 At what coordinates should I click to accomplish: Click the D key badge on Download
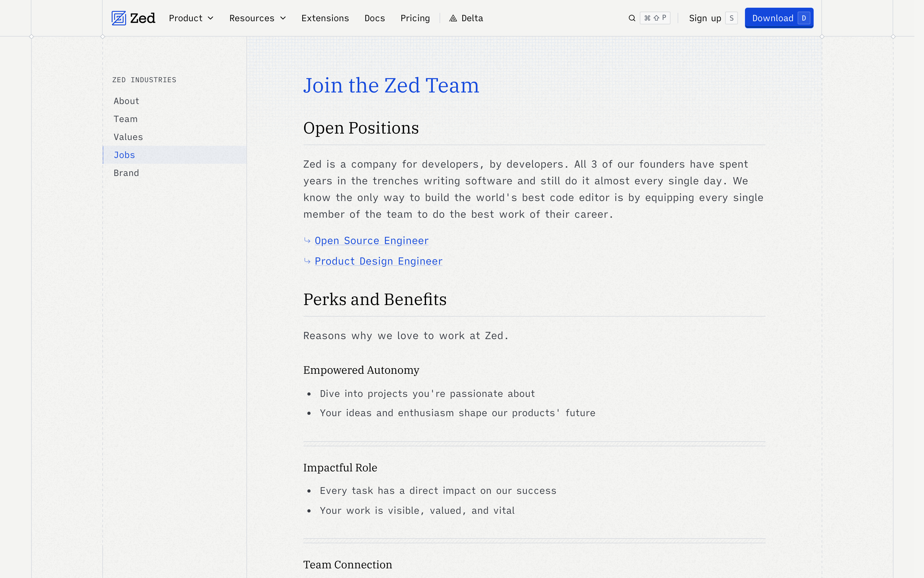pyautogui.click(x=804, y=18)
